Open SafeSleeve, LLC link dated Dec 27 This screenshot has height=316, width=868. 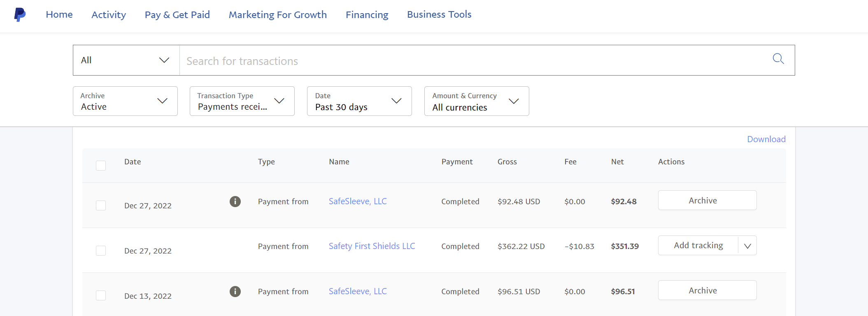tap(358, 201)
